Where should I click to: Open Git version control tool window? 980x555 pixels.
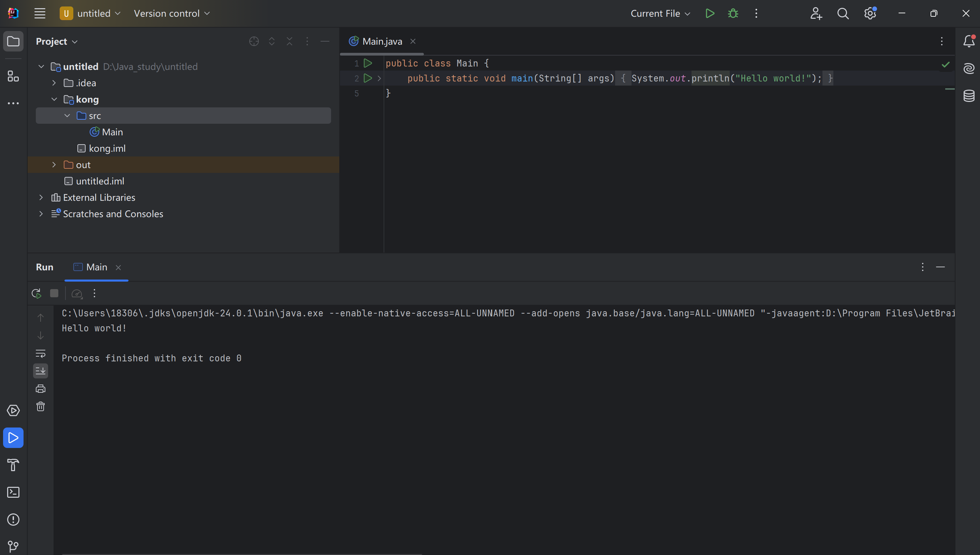13,546
